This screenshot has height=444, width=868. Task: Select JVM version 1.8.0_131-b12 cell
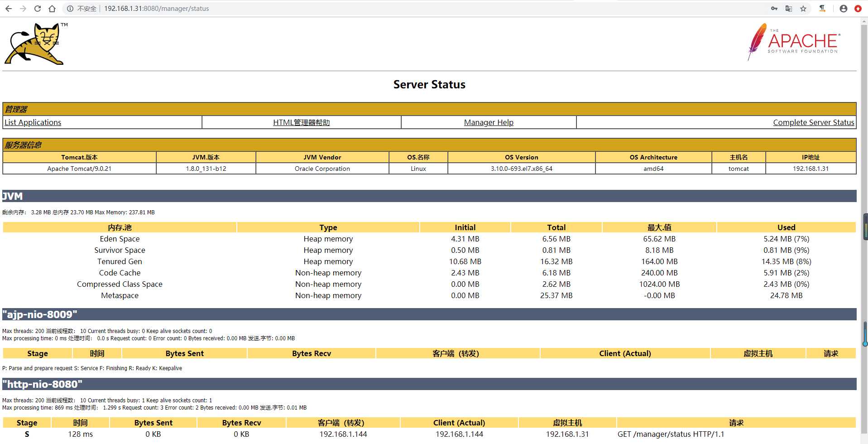[x=206, y=169]
